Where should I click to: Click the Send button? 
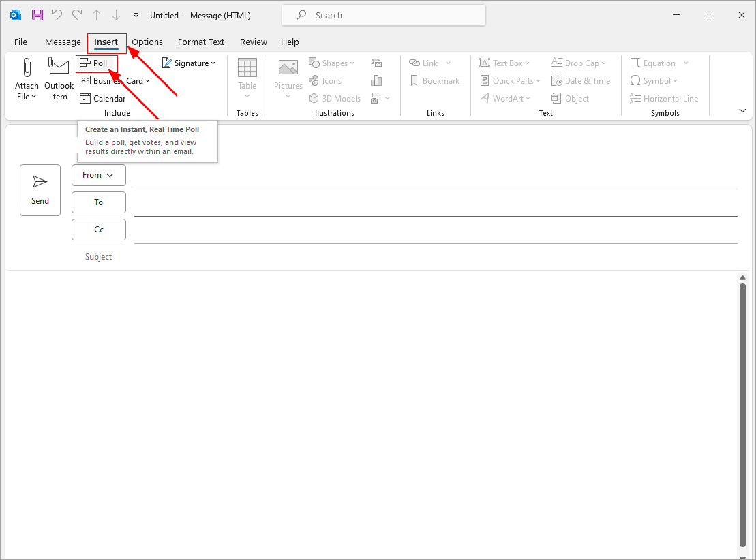pos(40,190)
